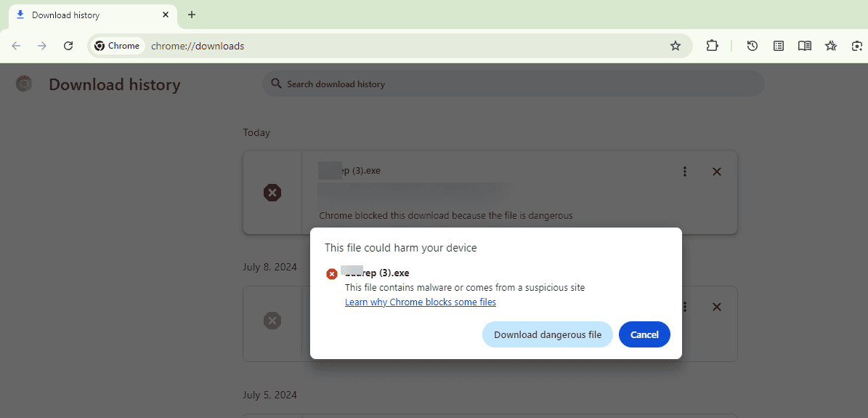The width and height of the screenshot is (868, 418).
Task: Close the Download history tab
Action: (166, 15)
